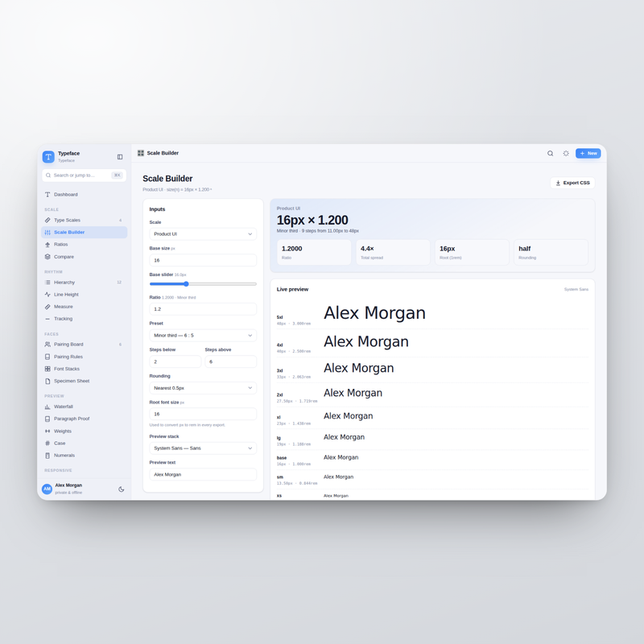Click the AM user avatar
The image size is (644, 644).
click(x=47, y=489)
